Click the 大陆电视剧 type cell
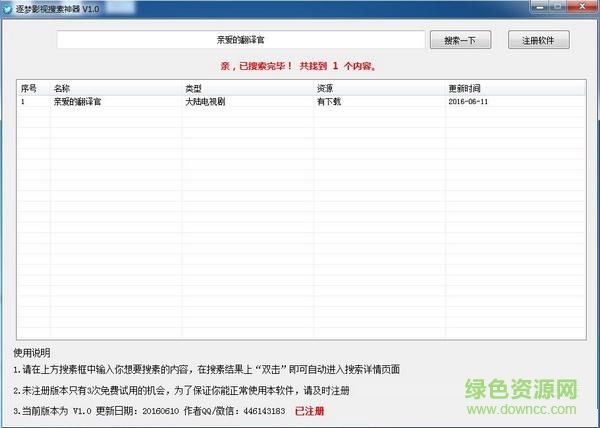Viewport: 600px width, 428px height. pos(205,102)
